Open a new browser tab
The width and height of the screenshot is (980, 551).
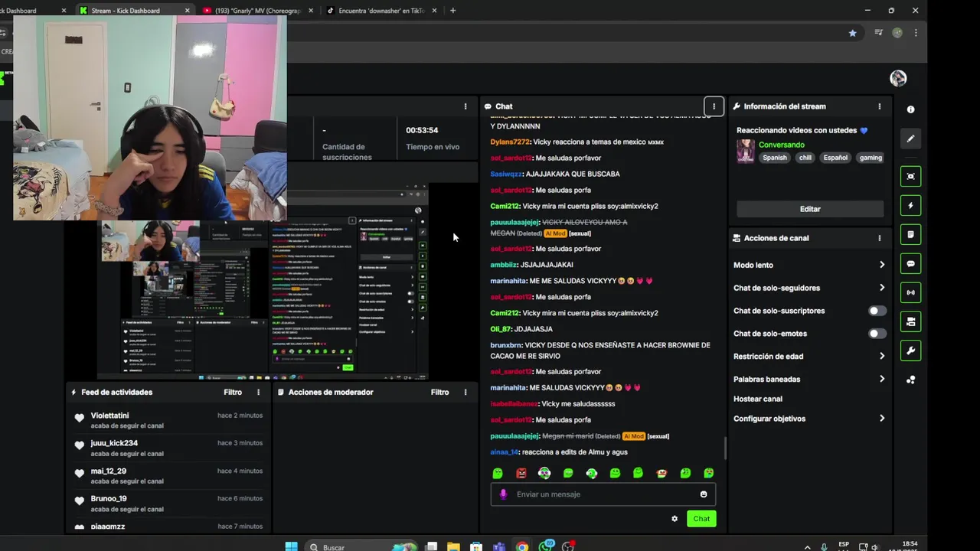[x=452, y=11]
